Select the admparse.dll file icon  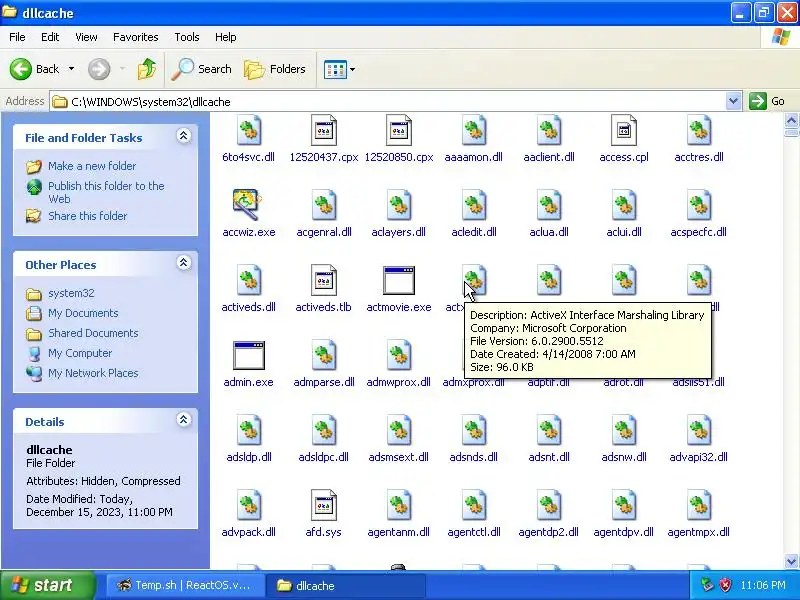tap(323, 356)
